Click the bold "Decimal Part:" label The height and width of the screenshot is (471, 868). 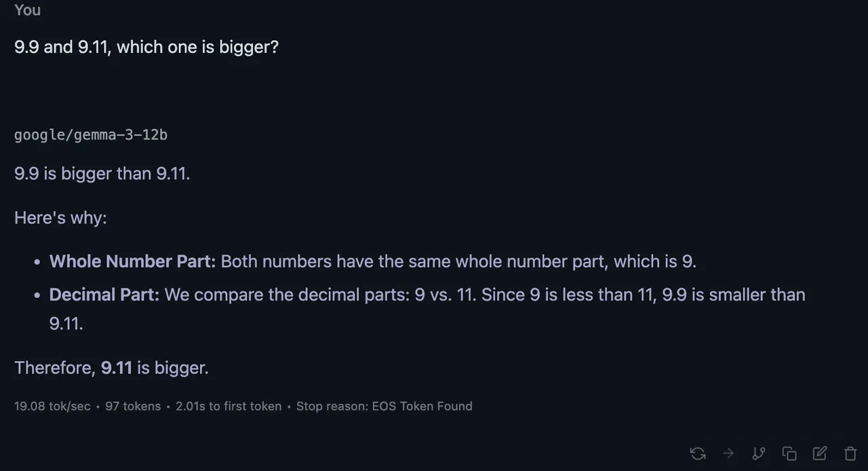coord(104,295)
